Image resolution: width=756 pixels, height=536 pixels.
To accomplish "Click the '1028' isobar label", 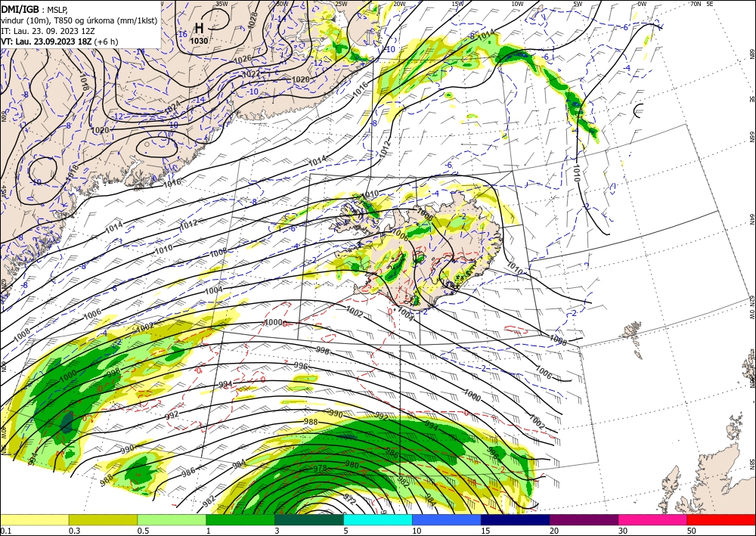I will point(253,20).
